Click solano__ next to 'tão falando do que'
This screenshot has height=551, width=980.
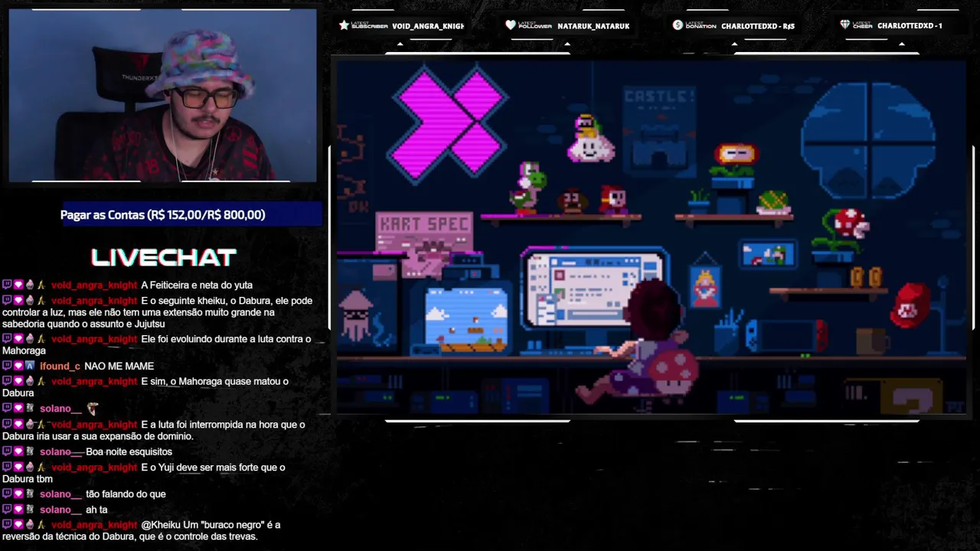[x=60, y=494]
